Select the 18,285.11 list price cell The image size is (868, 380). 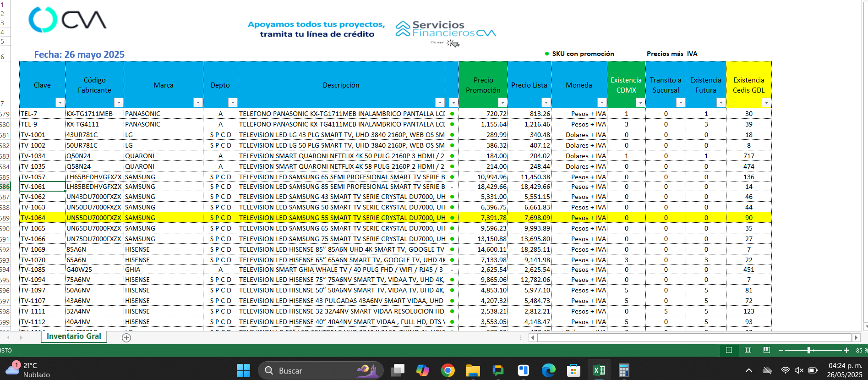(530, 249)
